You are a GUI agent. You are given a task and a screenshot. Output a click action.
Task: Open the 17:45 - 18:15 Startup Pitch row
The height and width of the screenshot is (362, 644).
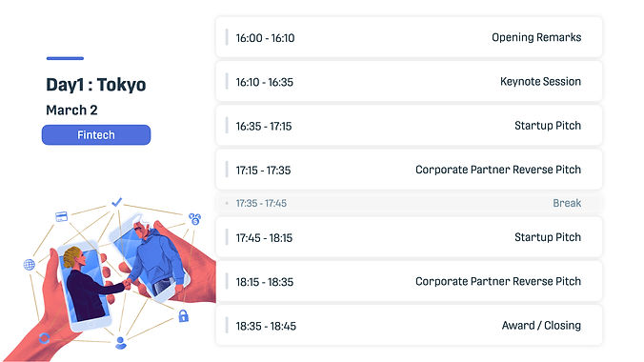pos(409,237)
